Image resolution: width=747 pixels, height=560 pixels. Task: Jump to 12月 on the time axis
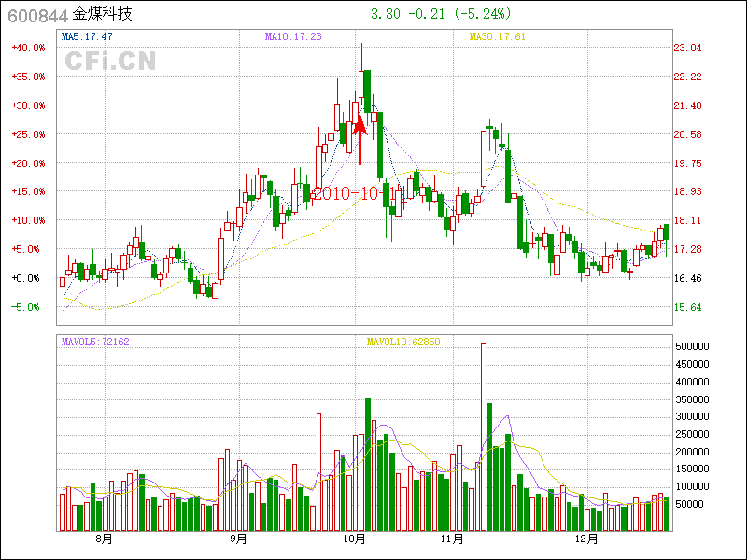585,539
